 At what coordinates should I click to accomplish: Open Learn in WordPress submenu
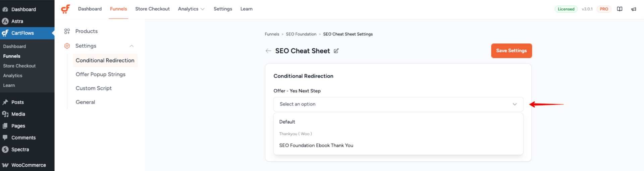[x=9, y=85]
